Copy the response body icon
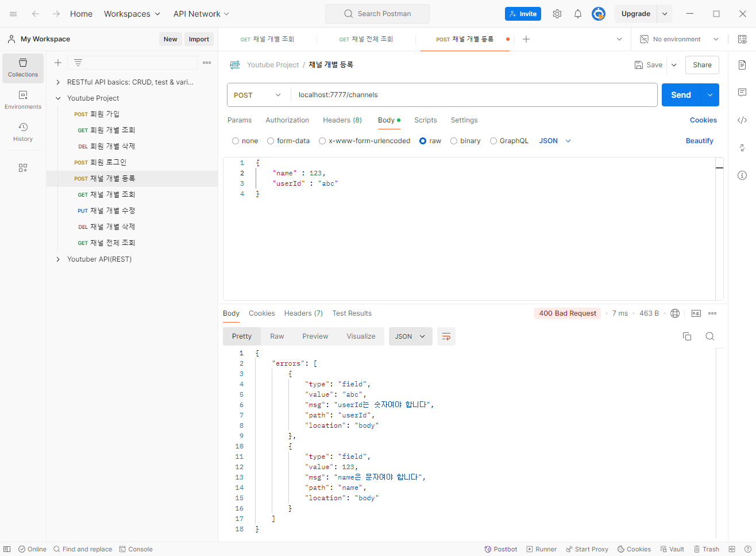 coord(687,336)
